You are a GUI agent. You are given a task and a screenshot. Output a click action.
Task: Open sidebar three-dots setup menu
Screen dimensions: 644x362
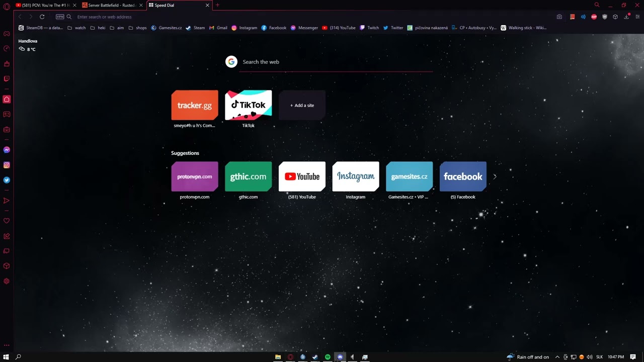click(x=7, y=345)
